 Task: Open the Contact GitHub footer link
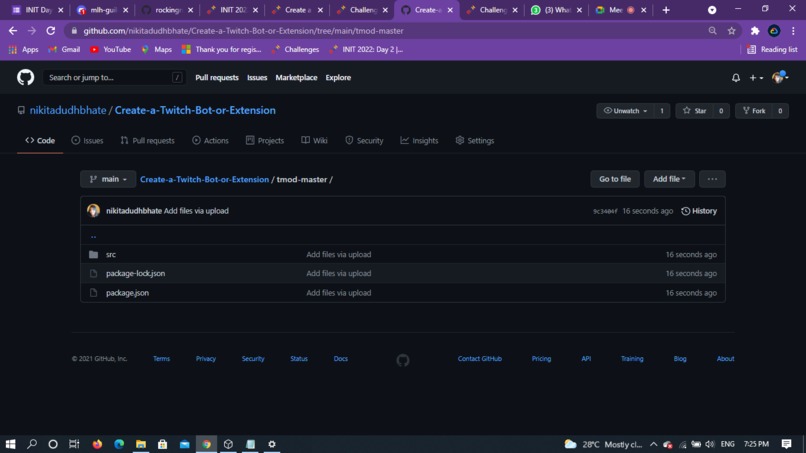480,359
